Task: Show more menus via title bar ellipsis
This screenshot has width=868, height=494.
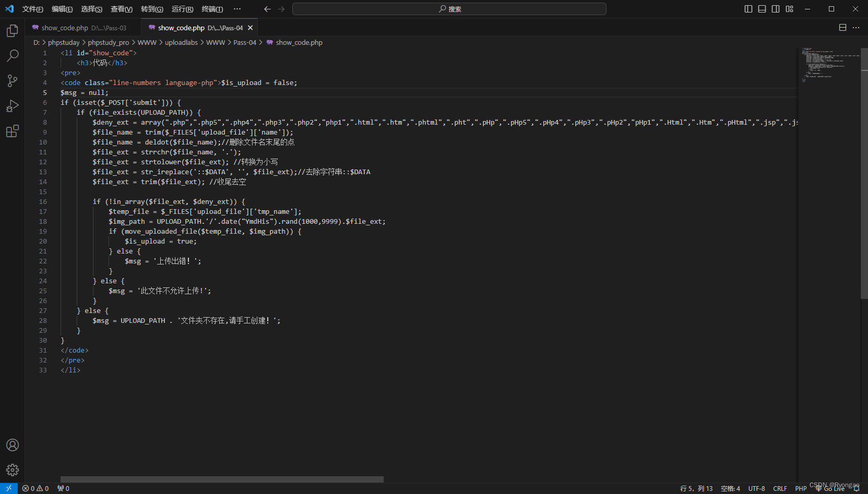Action: pyautogui.click(x=237, y=9)
